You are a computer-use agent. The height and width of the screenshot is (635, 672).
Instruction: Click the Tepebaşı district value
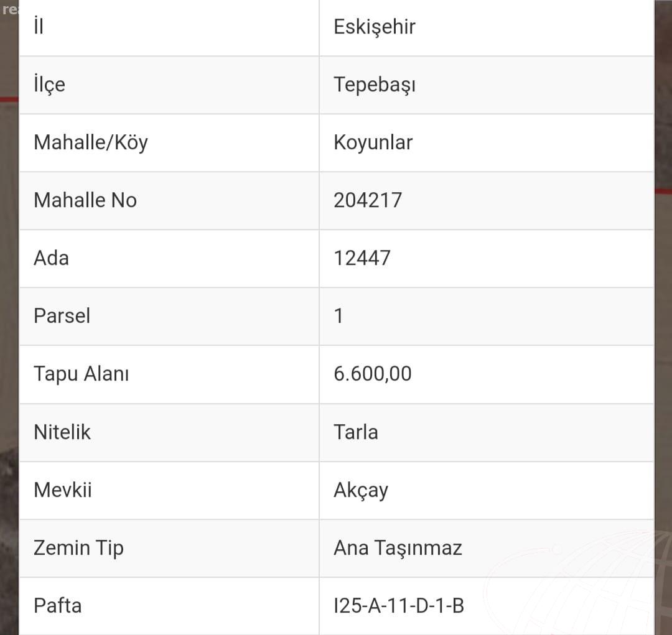374,85
